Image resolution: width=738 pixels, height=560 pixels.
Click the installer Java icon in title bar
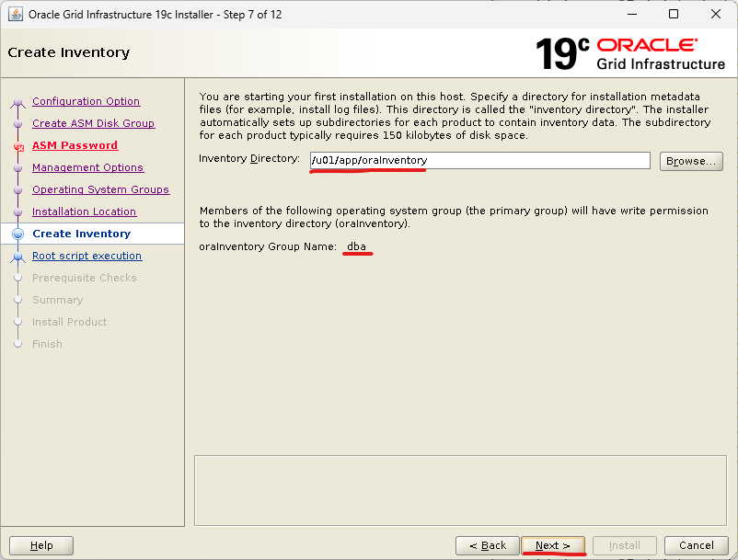pos(16,15)
